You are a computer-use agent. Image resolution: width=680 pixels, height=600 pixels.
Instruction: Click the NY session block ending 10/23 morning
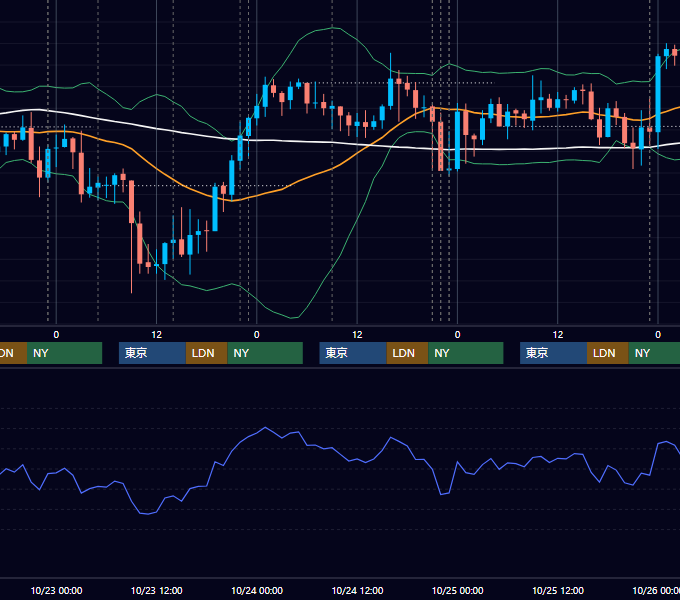click(64, 353)
